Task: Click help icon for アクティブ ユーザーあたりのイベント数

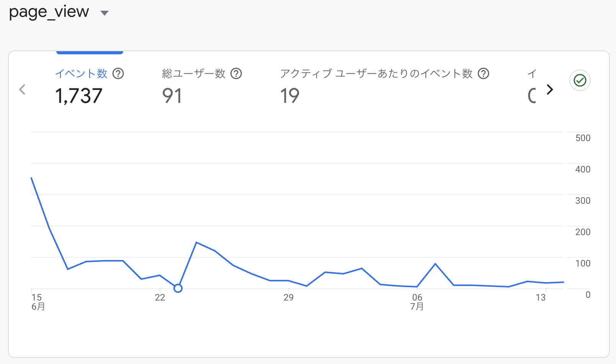Action: pyautogui.click(x=484, y=73)
